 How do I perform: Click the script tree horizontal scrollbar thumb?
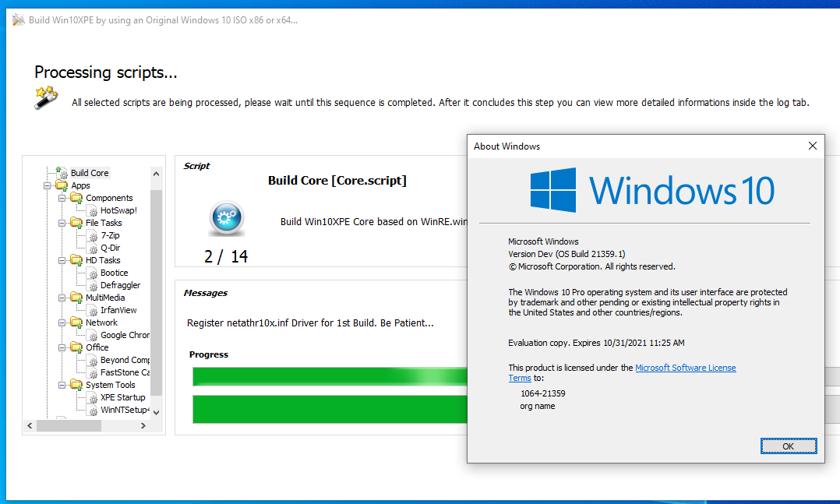(69, 426)
